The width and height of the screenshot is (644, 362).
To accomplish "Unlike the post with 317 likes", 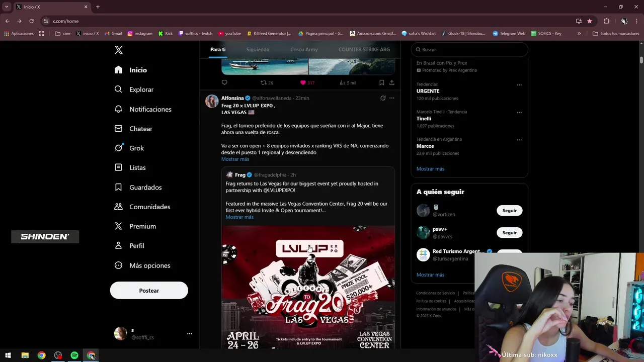I will [x=307, y=83].
